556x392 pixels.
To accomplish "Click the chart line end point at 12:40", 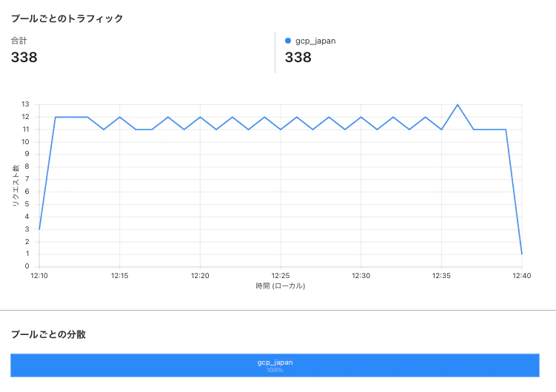I will click(x=522, y=254).
